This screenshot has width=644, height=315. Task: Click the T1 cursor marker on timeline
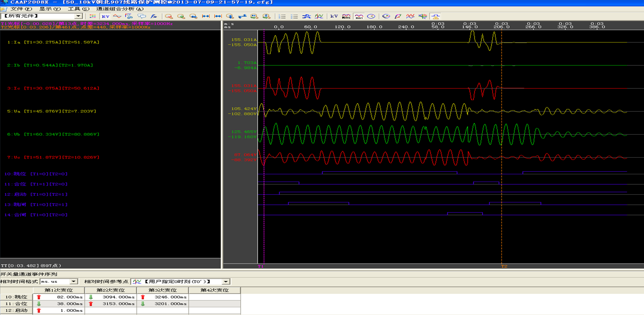[x=261, y=266]
